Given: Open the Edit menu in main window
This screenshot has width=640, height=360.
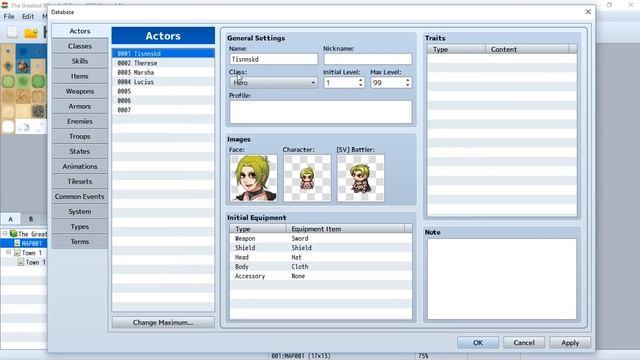Looking at the screenshot, I should coord(28,16).
